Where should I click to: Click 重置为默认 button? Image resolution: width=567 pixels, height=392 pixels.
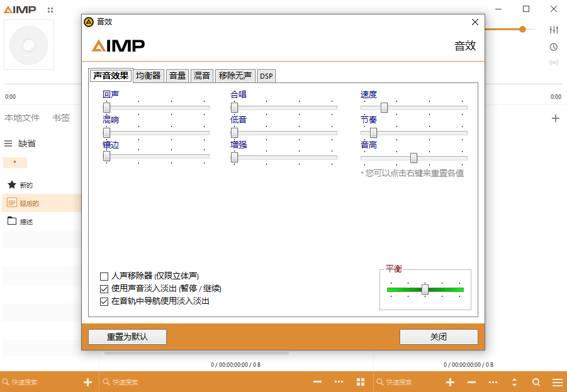point(127,337)
